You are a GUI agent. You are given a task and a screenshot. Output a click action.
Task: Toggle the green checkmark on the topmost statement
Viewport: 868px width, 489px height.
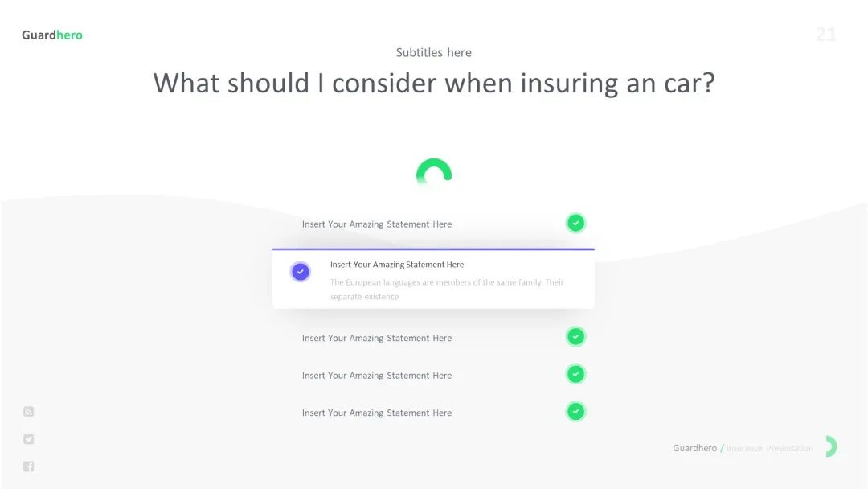[x=575, y=223]
